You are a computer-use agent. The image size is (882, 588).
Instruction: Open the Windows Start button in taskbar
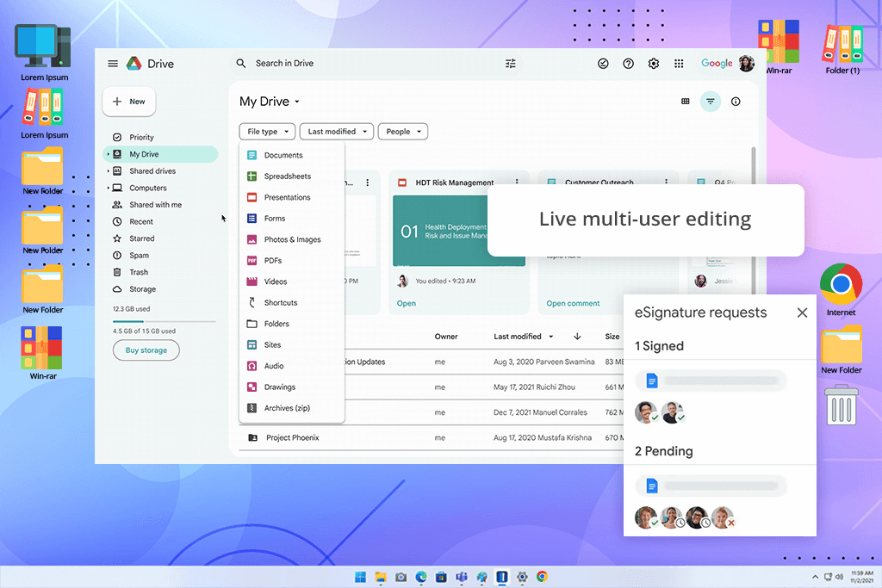click(x=361, y=577)
